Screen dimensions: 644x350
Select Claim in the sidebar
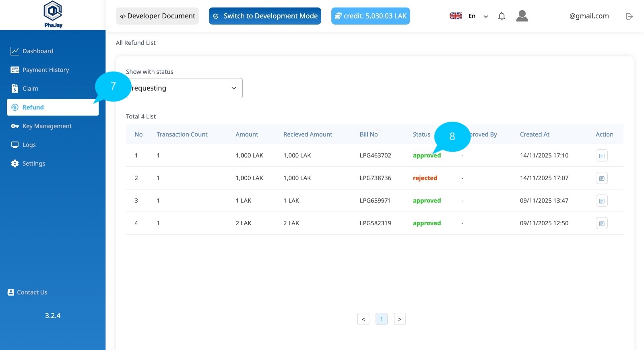[30, 89]
